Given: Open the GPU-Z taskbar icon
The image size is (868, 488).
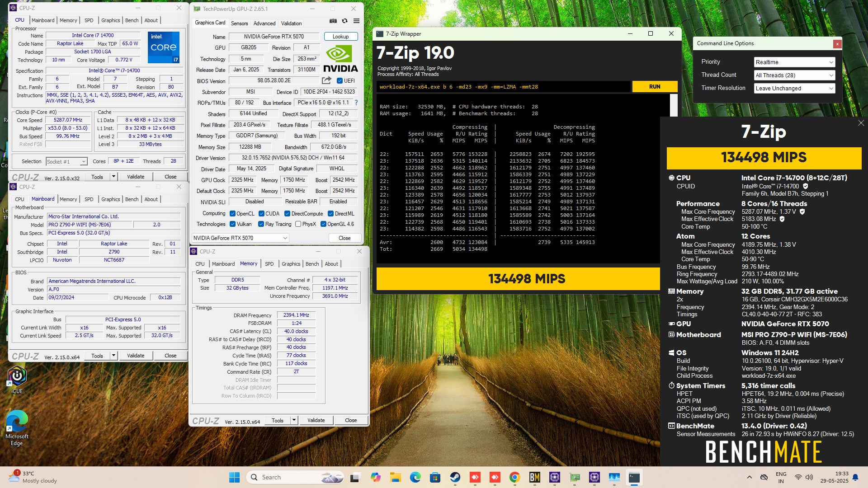Looking at the screenshot, I should [x=575, y=477].
